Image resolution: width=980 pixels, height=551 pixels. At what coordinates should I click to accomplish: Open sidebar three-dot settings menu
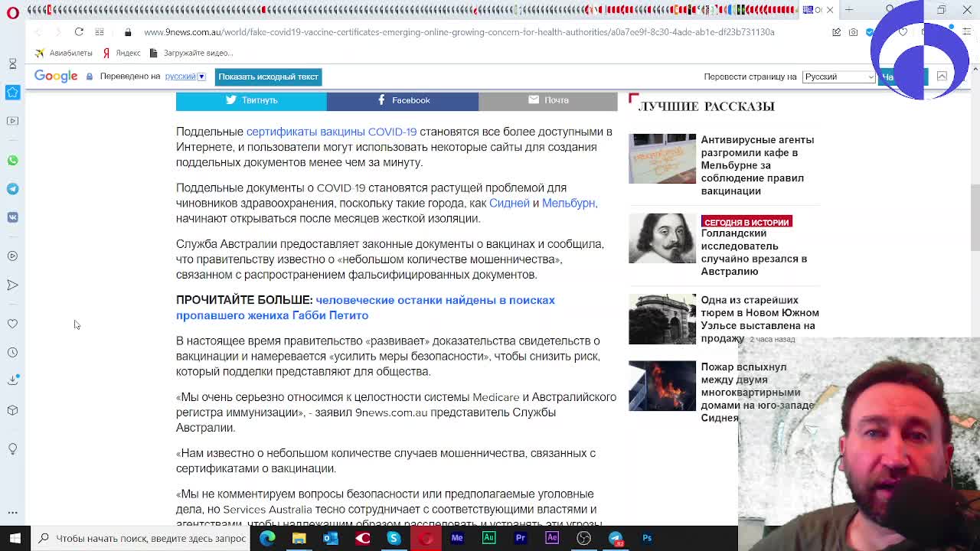click(x=12, y=512)
